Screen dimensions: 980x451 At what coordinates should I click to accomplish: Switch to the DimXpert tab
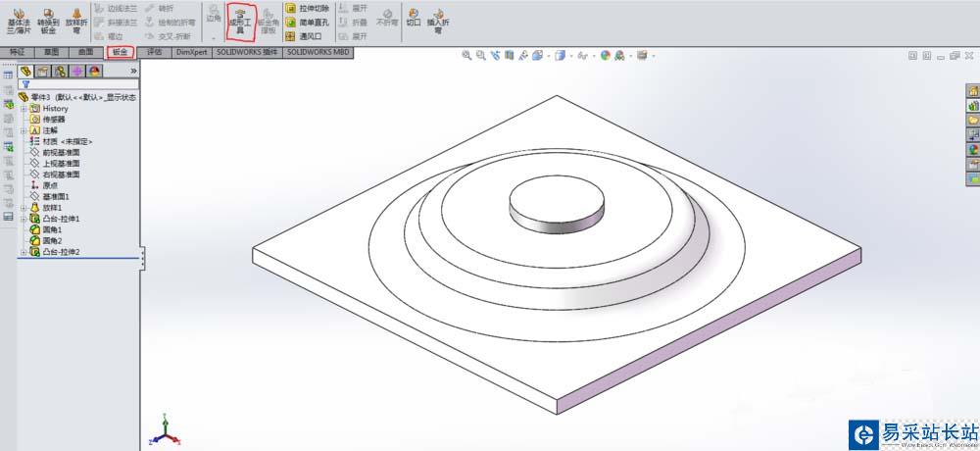click(x=191, y=53)
